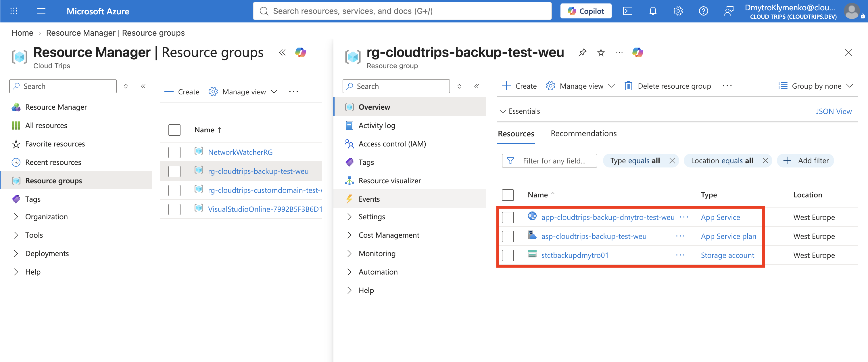Click Add filter button

click(806, 161)
